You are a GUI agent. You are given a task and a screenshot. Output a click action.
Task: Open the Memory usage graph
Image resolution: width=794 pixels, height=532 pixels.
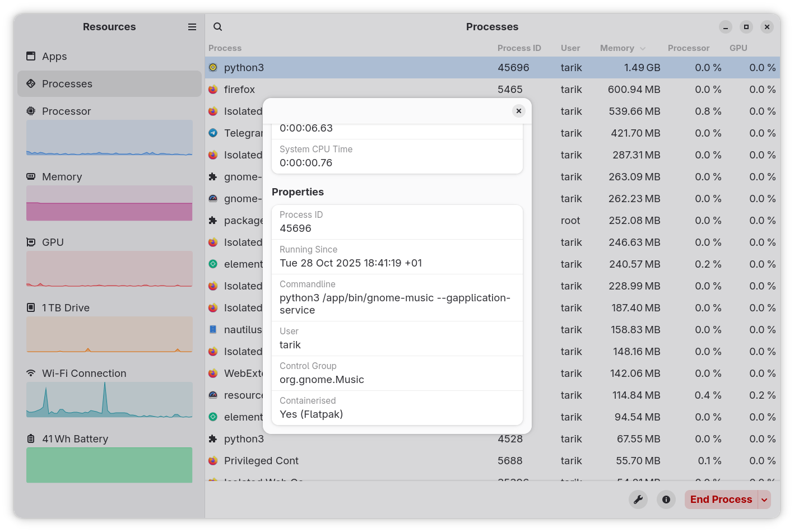109,203
